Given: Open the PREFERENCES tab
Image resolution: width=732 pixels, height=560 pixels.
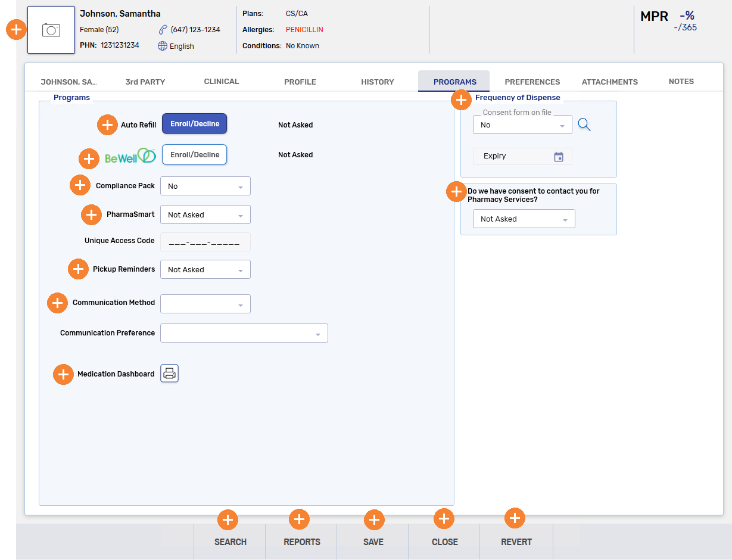Looking at the screenshot, I should pyautogui.click(x=532, y=82).
